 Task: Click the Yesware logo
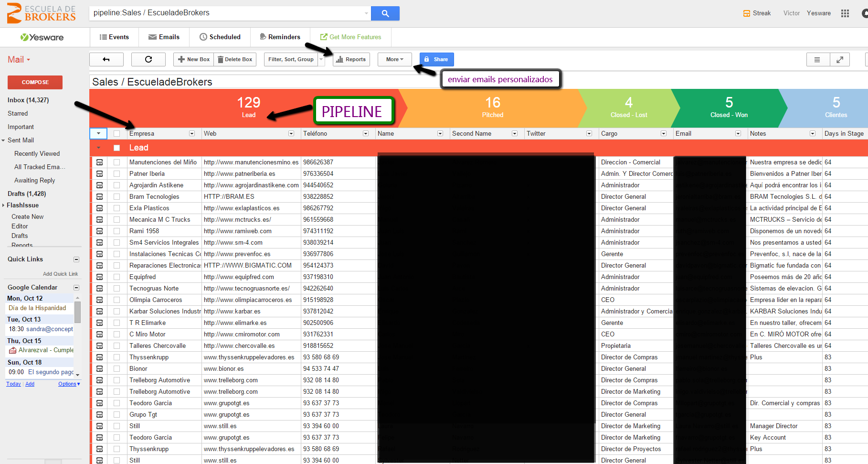click(x=42, y=37)
